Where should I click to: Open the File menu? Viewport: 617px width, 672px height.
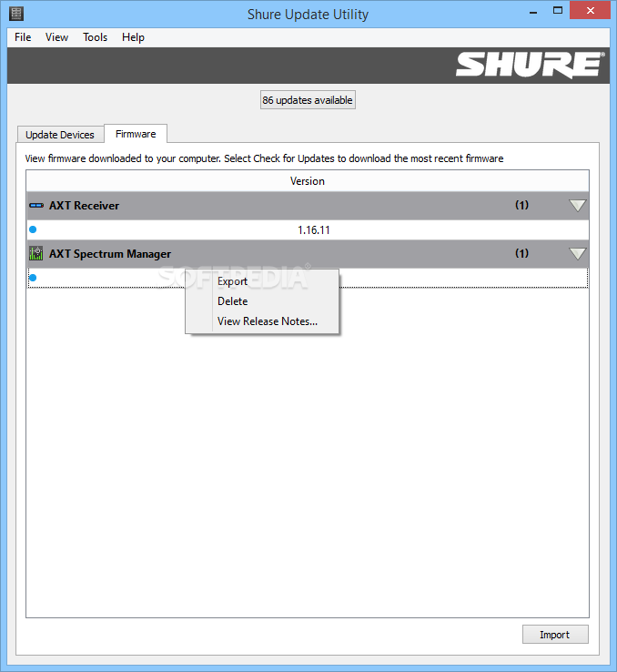coord(23,37)
